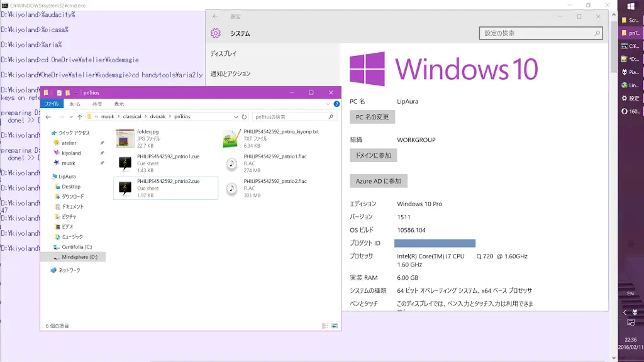Switch to cmd C:¥ taskbar item
This screenshot has width=644, height=362.
click(x=631, y=46)
